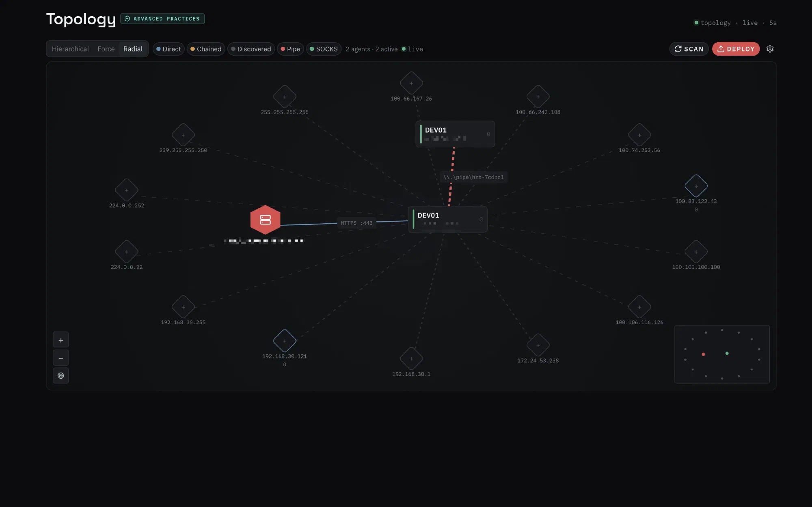Click host node 224.0.0.252
This screenshot has height=507, width=812.
click(x=127, y=190)
